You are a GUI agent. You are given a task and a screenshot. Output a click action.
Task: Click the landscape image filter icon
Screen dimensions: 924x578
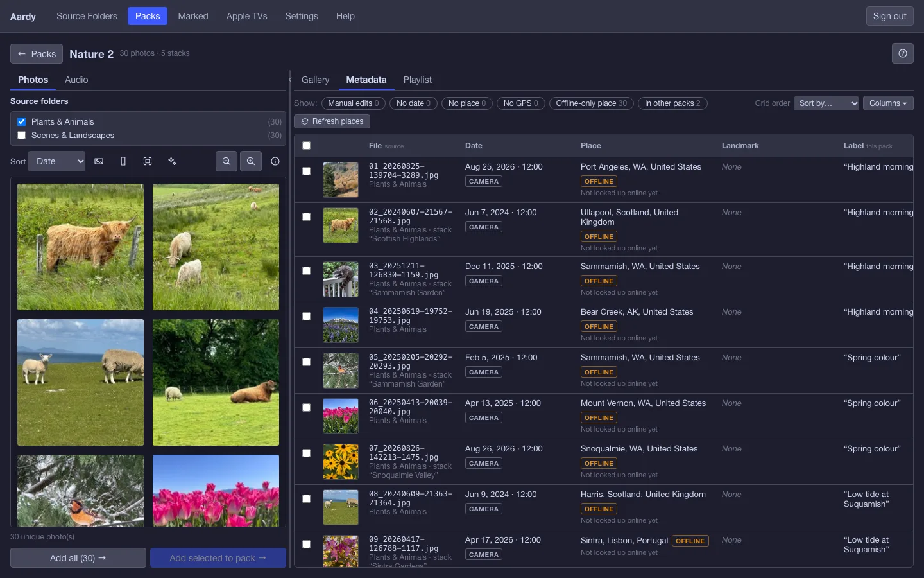99,161
